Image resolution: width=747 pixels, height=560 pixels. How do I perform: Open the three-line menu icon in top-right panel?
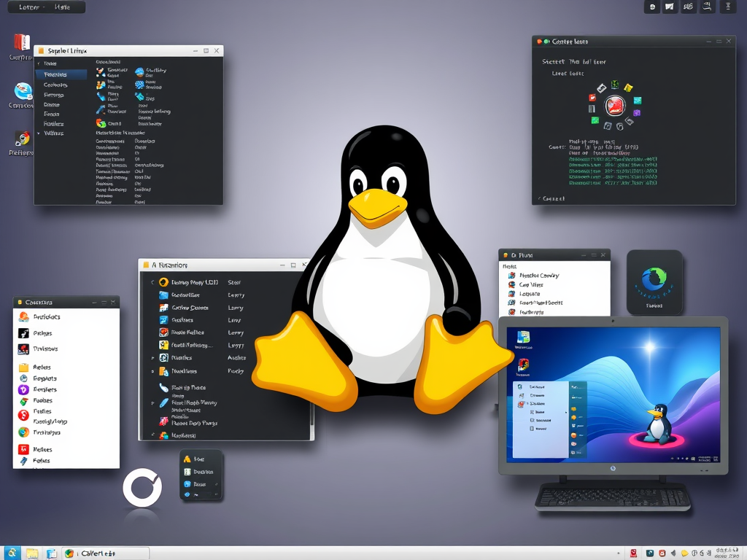coord(728,7)
